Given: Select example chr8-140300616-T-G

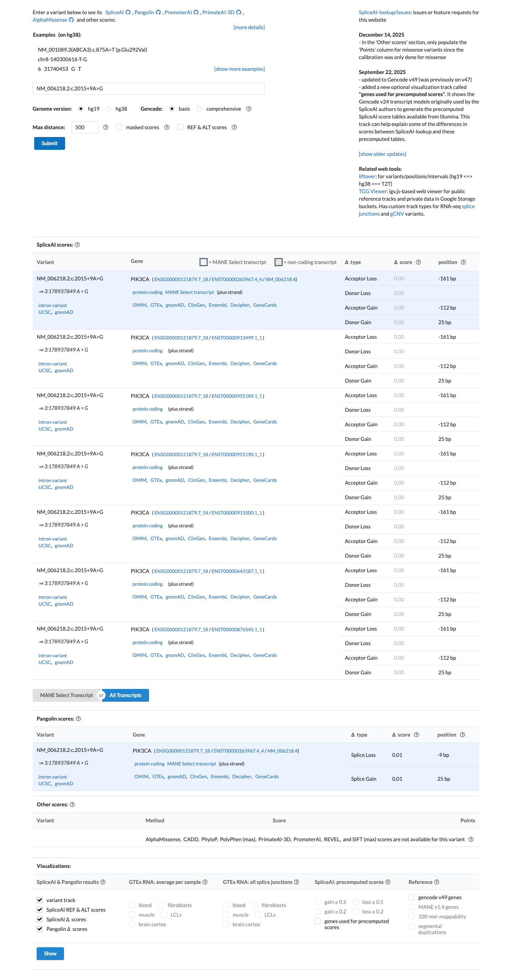Looking at the screenshot, I should click(62, 59).
